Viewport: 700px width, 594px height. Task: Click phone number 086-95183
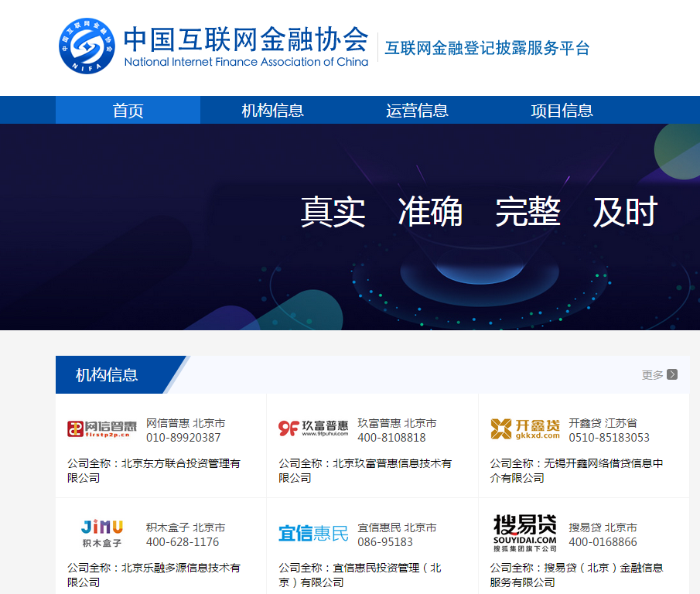point(385,541)
